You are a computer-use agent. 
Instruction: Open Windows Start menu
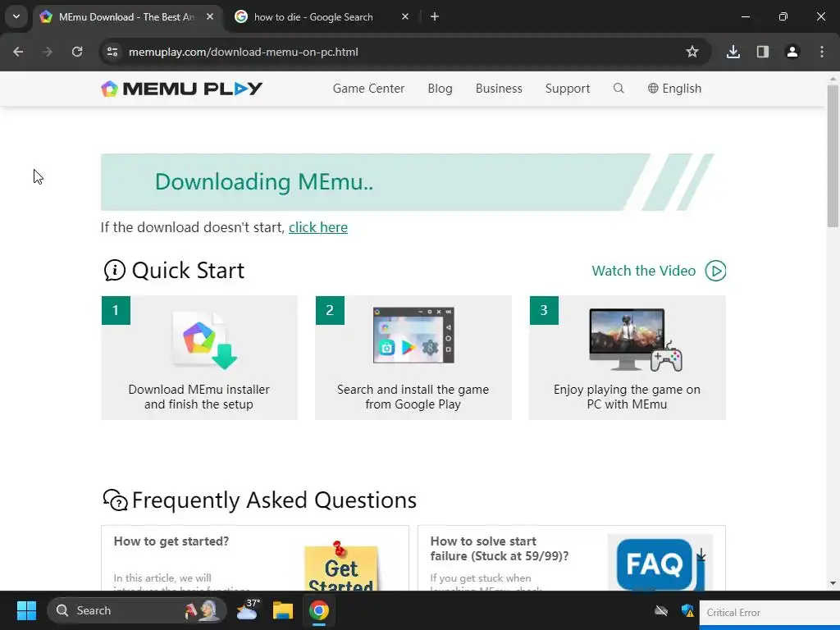tap(26, 610)
